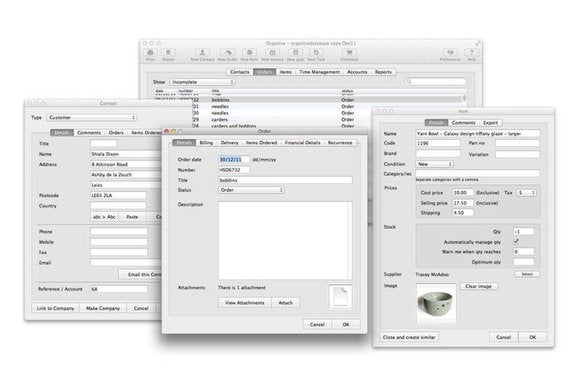The image size is (580, 388).
Task: Click the supplier Select button
Action: (x=527, y=274)
